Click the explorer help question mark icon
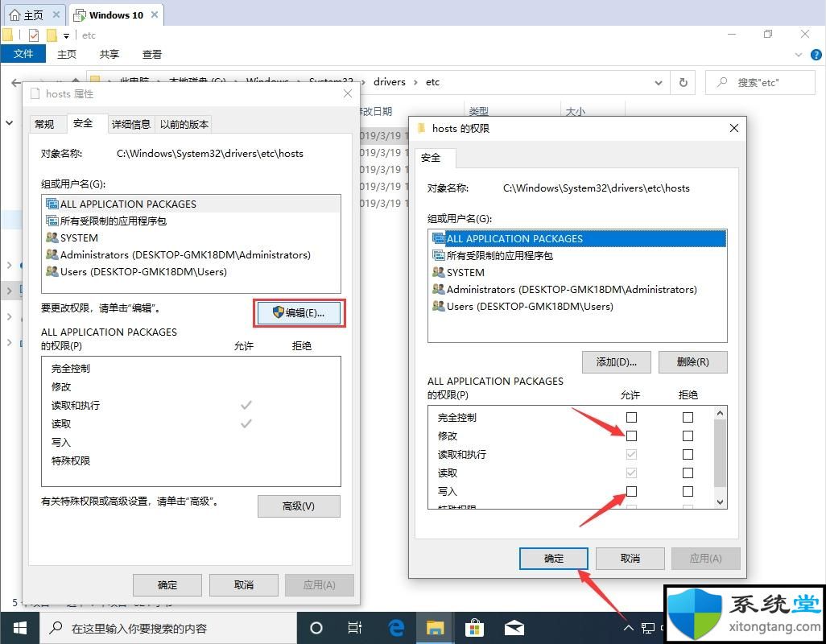 pyautogui.click(x=816, y=54)
